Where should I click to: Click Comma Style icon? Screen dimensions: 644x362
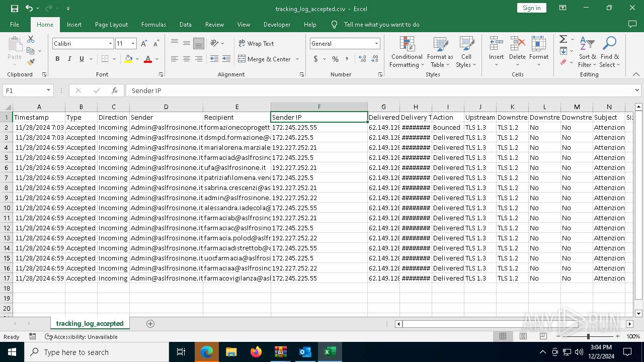[348, 59]
